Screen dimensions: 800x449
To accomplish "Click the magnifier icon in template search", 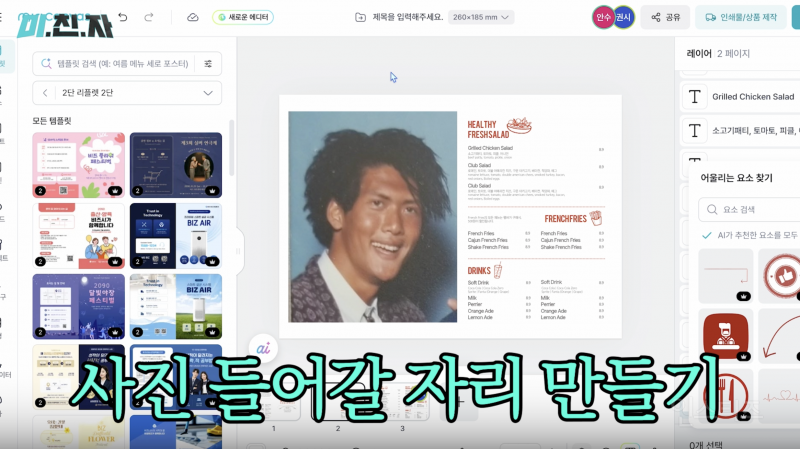I will pyautogui.click(x=46, y=64).
